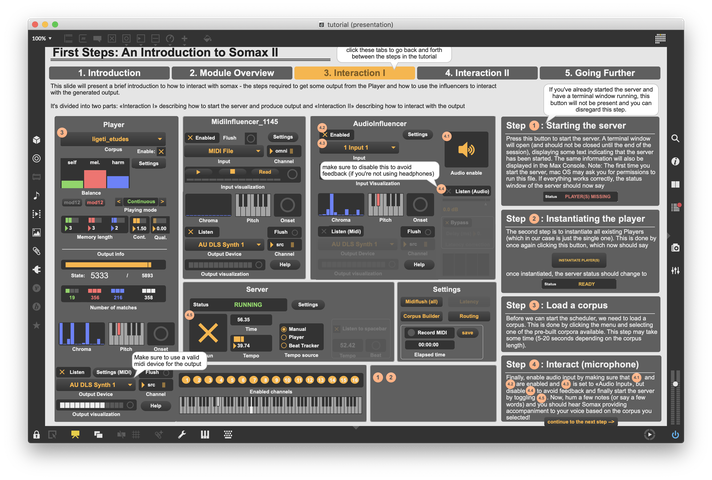Screen dimensions: 712x480
Task: Open the Corpus Builder button
Action: point(421,316)
